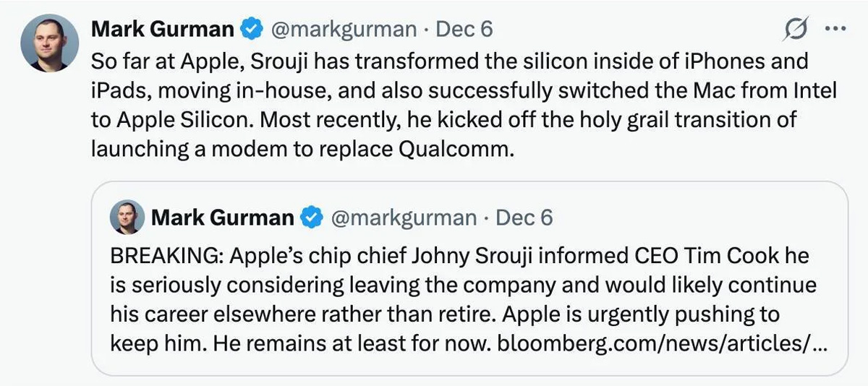Open Mark Gurman display name on main tweet
Screen dimensions: 868x386
163,30
